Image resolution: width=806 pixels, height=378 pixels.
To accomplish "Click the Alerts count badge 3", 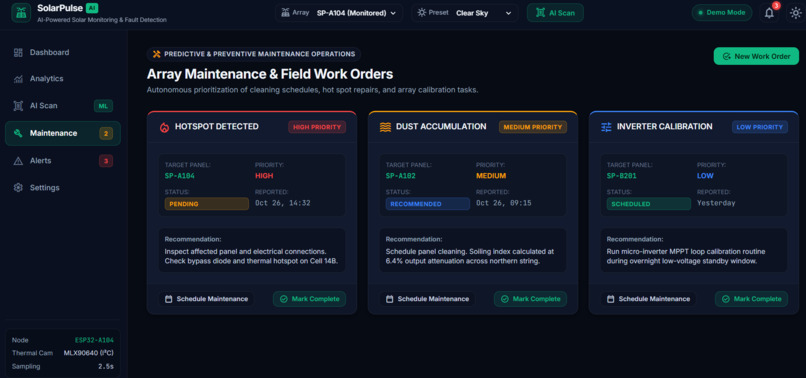I will [x=106, y=161].
